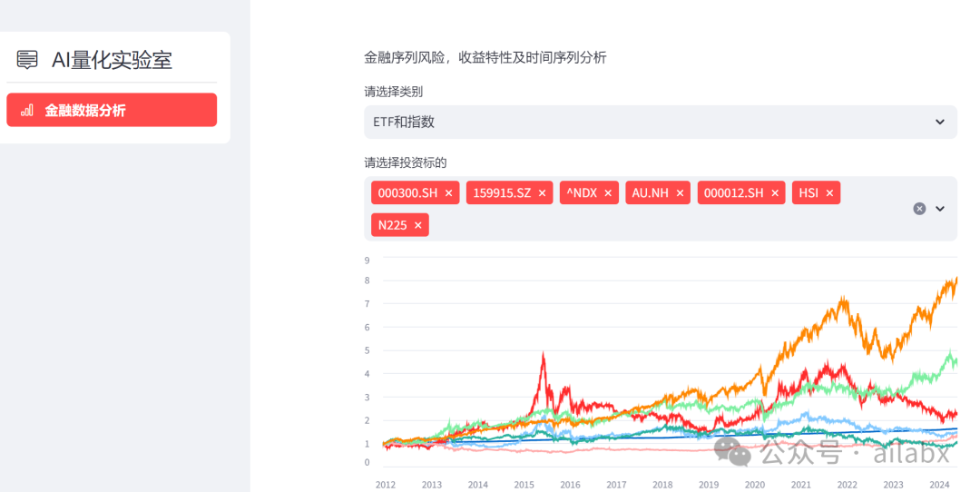Click the 2024 x-axis label

click(939, 485)
